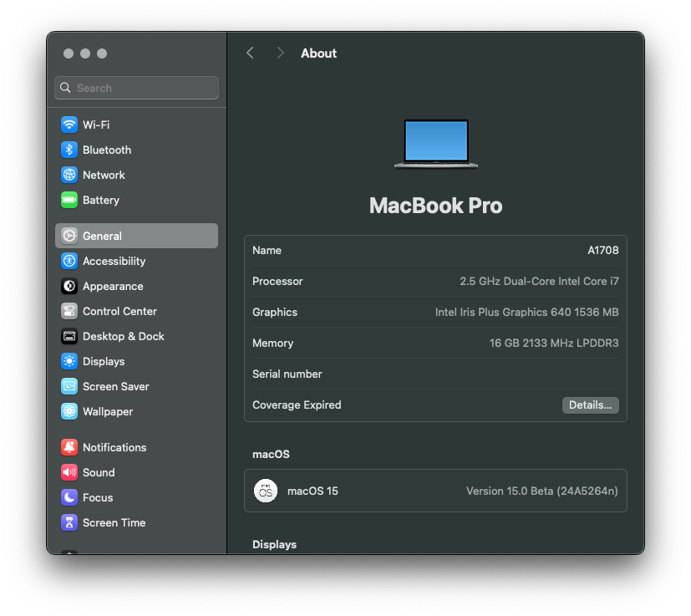
Task: Click the 'Coverage Expired' label
Action: click(x=297, y=405)
